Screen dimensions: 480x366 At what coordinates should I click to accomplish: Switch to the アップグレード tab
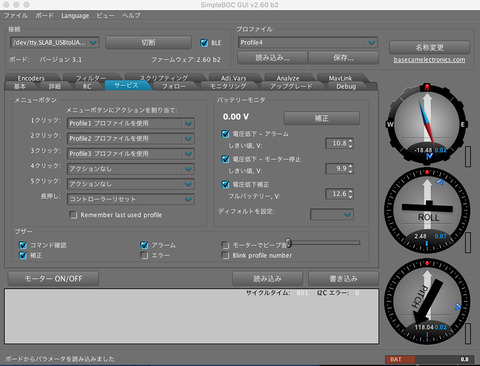(x=291, y=86)
